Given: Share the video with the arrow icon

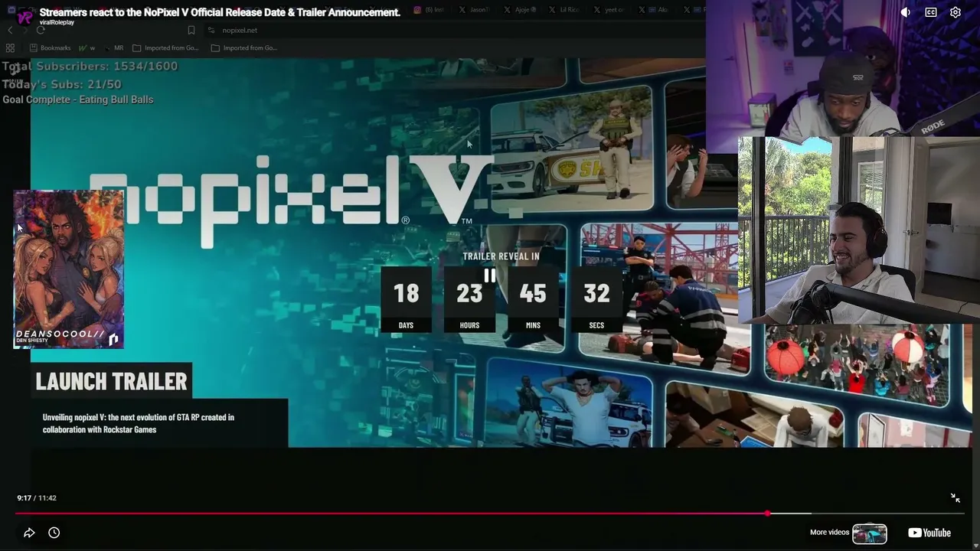Looking at the screenshot, I should [x=29, y=533].
